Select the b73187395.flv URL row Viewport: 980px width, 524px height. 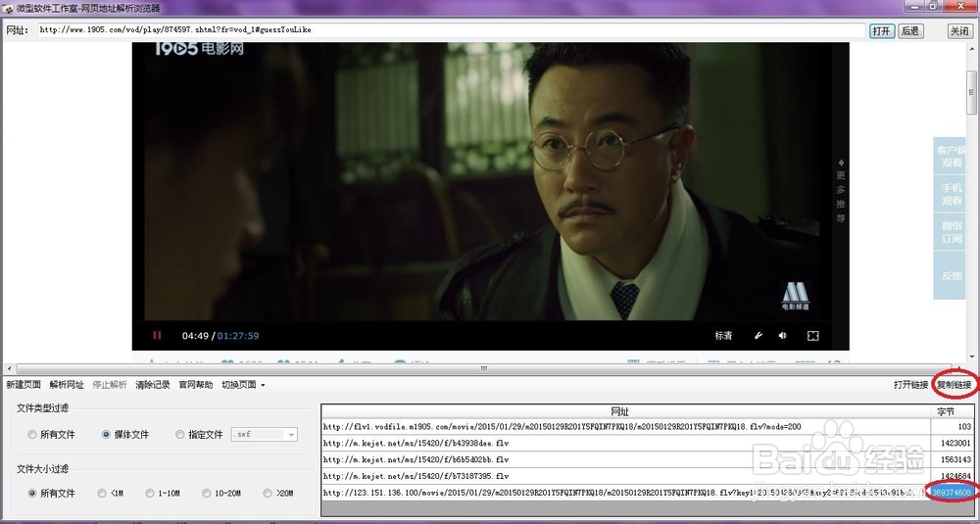(625, 476)
